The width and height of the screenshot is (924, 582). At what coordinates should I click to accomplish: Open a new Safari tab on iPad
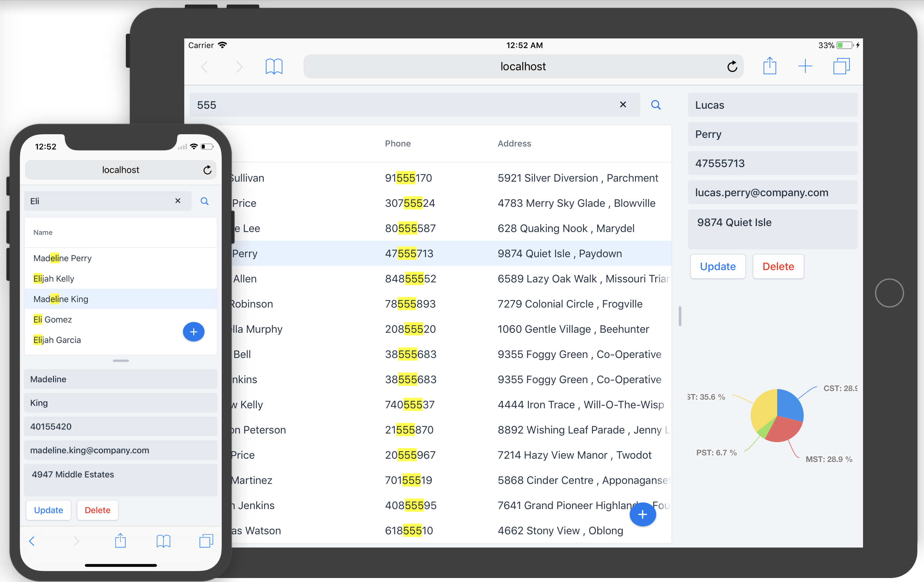click(805, 66)
